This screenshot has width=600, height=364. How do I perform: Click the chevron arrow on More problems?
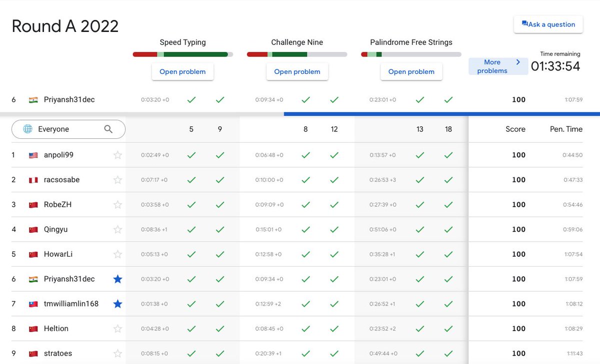(x=518, y=62)
